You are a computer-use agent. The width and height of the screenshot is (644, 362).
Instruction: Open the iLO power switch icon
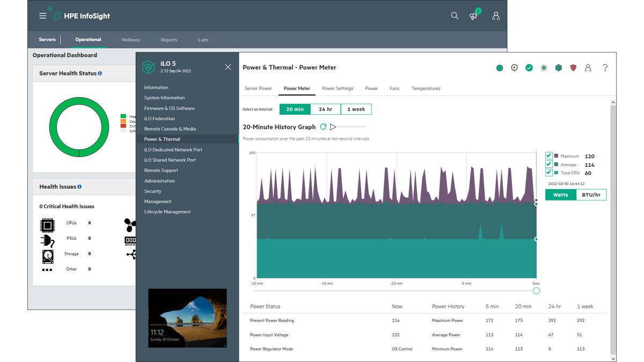coord(500,68)
